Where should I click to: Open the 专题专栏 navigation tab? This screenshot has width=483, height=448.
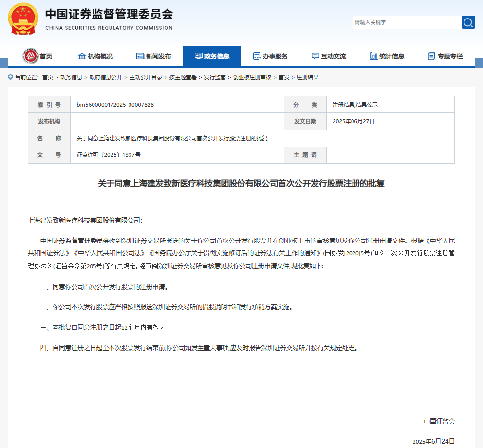(x=446, y=56)
